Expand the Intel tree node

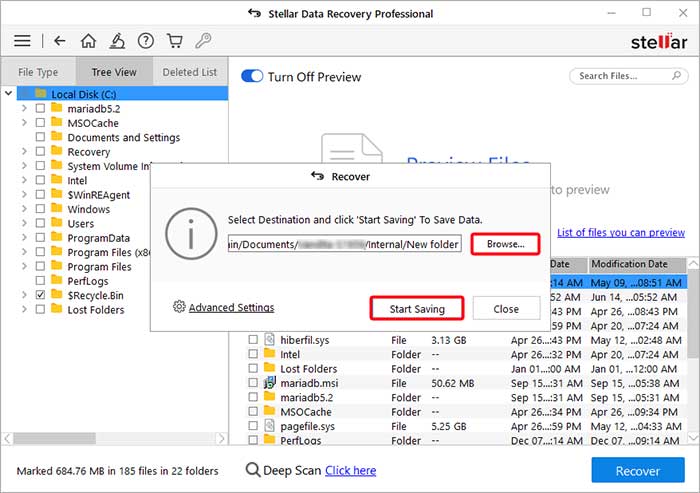coord(24,180)
